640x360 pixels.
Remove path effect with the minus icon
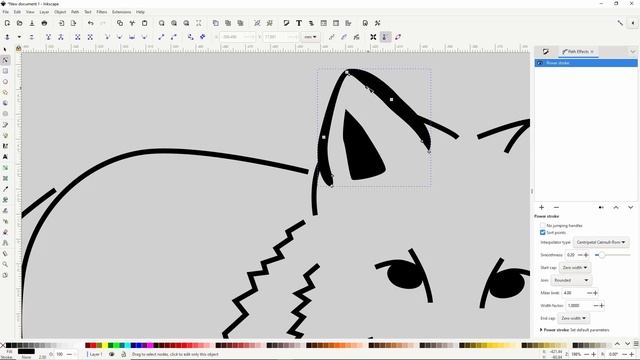point(556,207)
